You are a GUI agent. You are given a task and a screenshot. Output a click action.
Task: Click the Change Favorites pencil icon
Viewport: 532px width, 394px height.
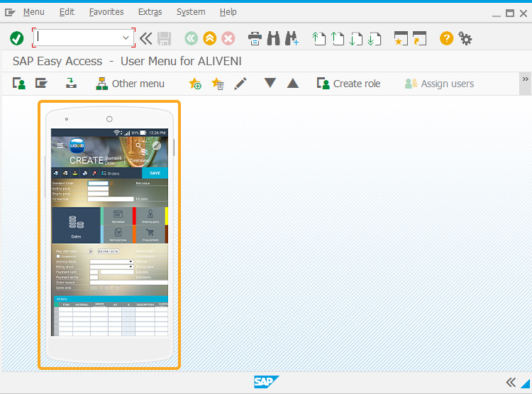tap(240, 84)
